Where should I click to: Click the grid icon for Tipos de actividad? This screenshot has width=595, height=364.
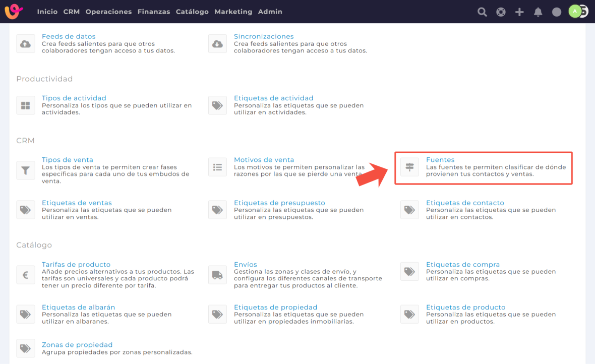pyautogui.click(x=25, y=105)
